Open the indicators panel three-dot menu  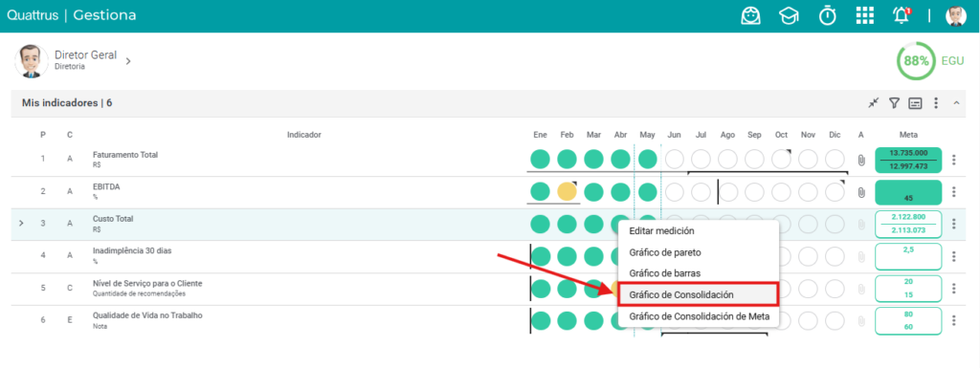936,103
